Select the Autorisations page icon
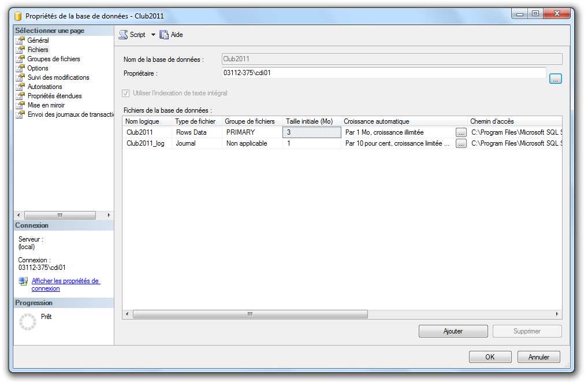Viewport: 588px width, 382px height. pos(20,87)
